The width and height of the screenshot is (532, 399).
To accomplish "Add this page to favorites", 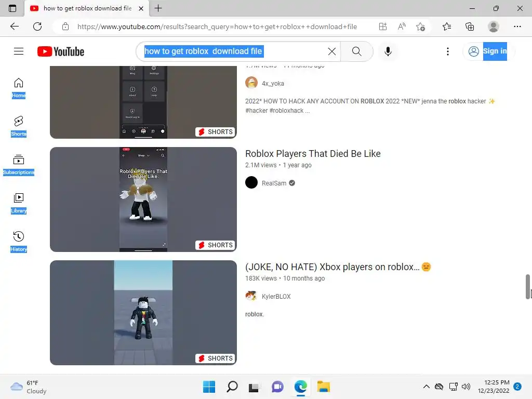I will point(421,26).
